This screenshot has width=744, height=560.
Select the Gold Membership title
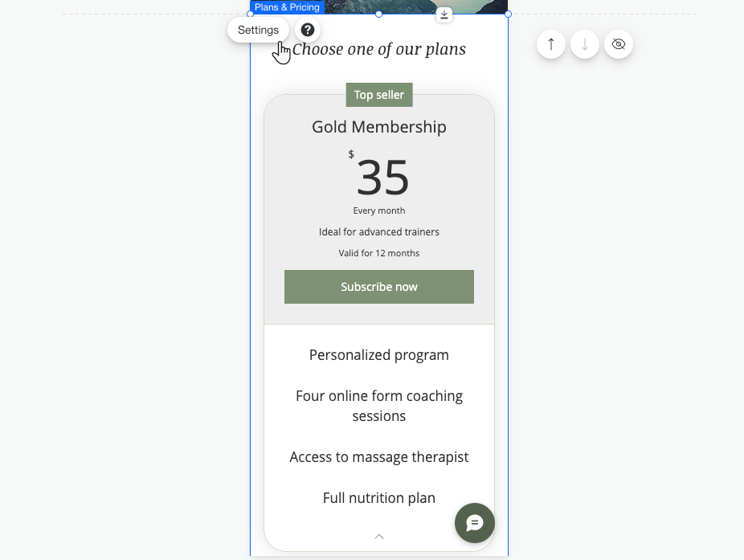click(x=378, y=126)
